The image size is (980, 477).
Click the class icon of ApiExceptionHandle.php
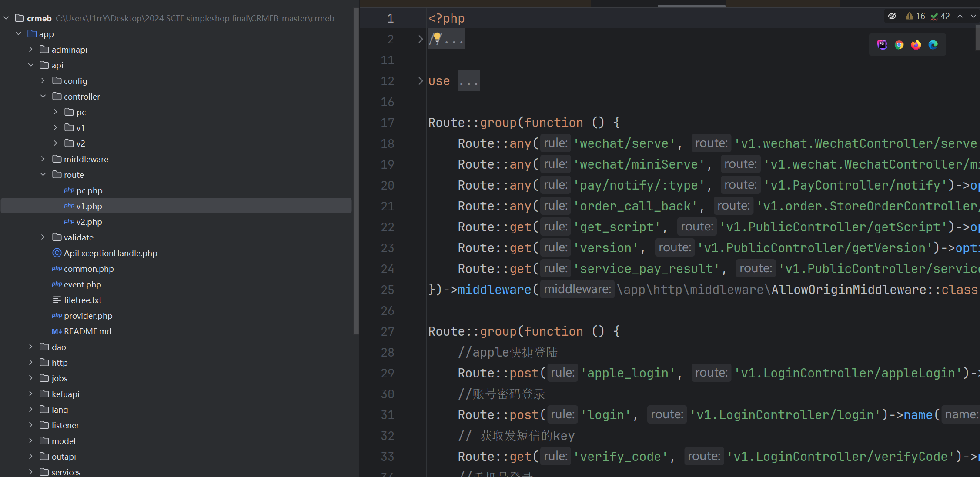[57, 253]
